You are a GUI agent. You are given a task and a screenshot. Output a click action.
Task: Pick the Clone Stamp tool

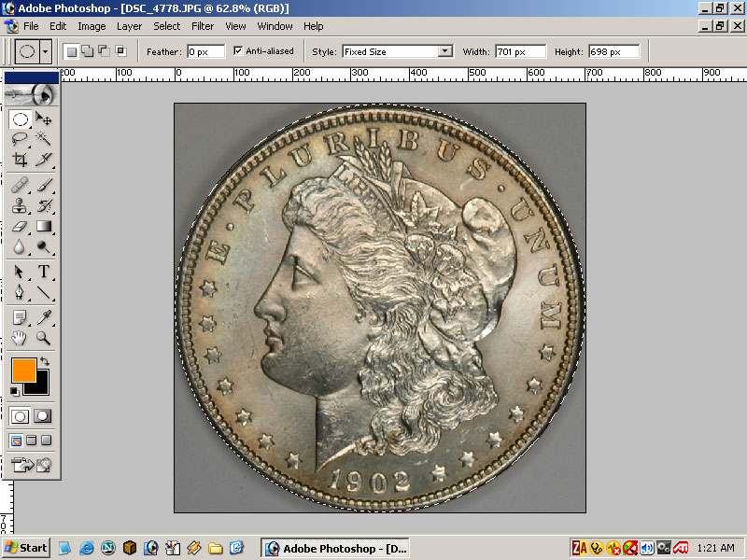pyautogui.click(x=20, y=205)
